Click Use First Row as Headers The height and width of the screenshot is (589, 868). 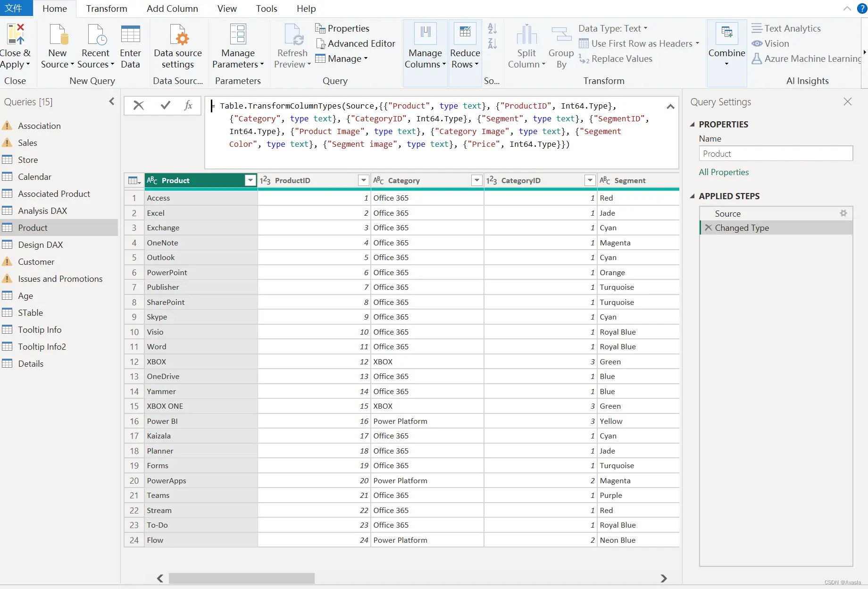tap(639, 43)
